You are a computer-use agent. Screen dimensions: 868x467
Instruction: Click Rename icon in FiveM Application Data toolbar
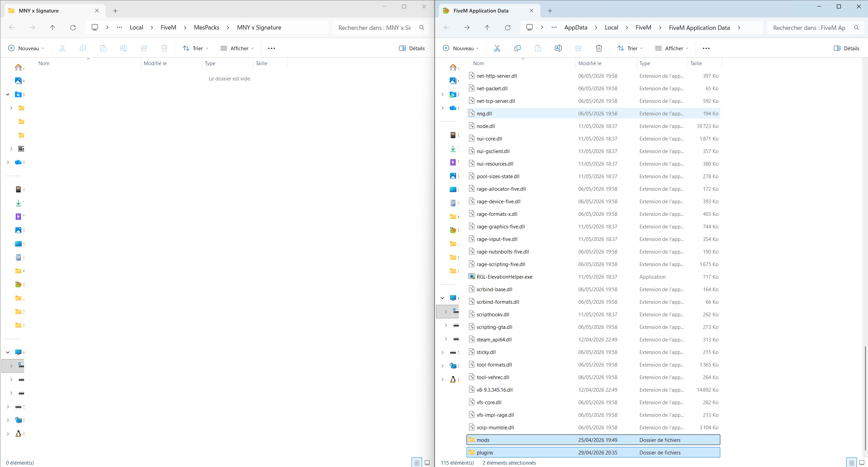click(558, 48)
